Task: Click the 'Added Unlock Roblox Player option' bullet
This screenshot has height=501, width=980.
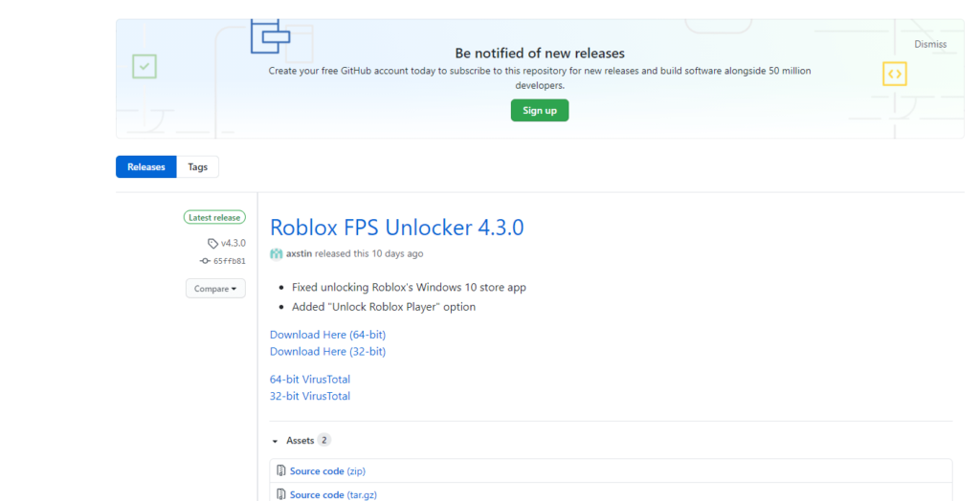Action: point(384,307)
